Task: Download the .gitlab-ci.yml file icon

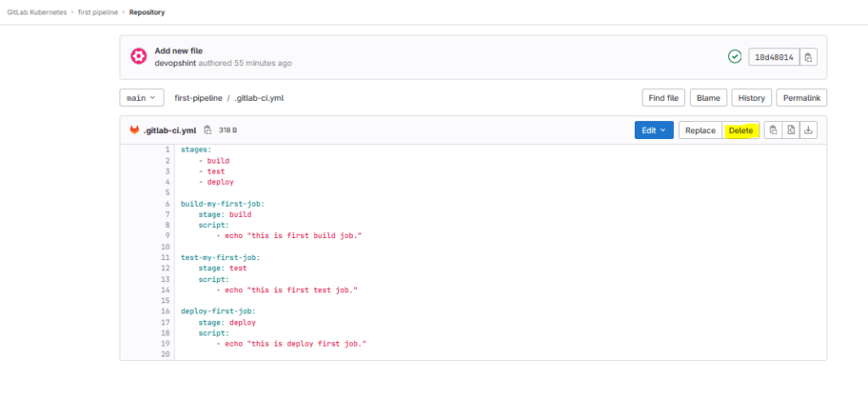Action: coord(808,130)
